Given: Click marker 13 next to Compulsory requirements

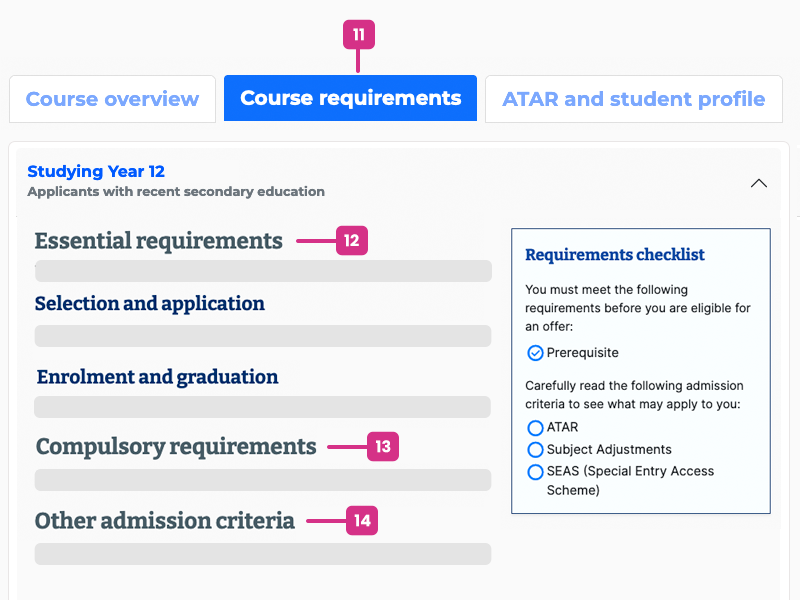Looking at the screenshot, I should click(x=381, y=447).
